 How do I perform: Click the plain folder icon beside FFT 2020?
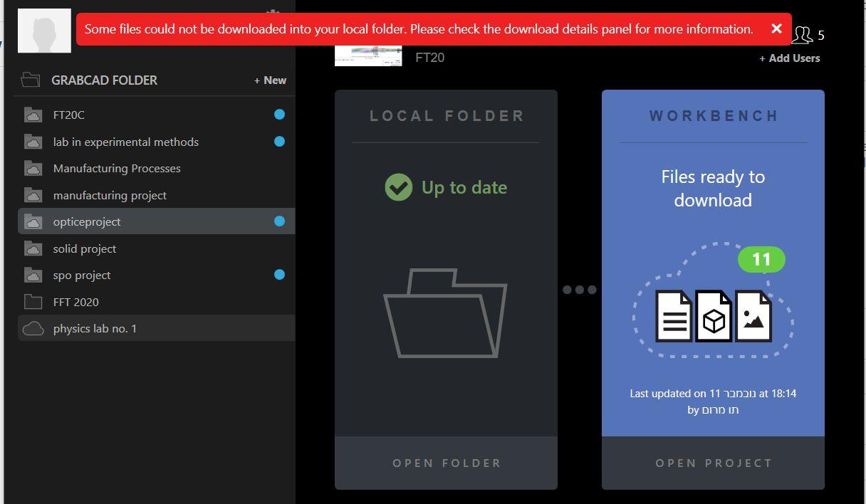pos(33,302)
